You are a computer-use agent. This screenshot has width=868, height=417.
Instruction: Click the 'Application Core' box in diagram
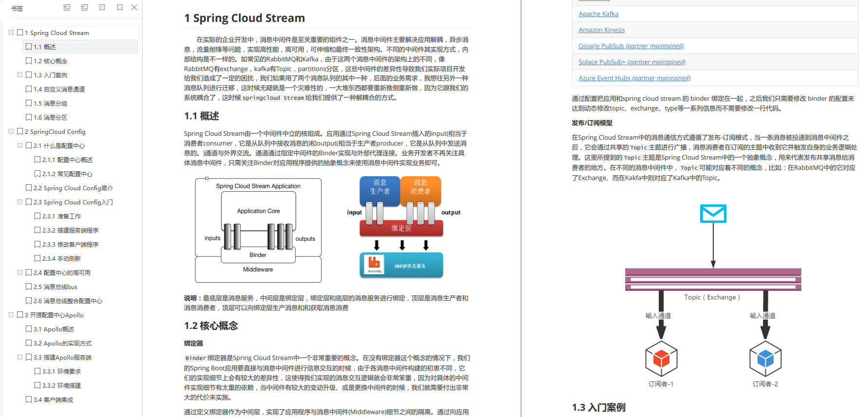pos(258,211)
